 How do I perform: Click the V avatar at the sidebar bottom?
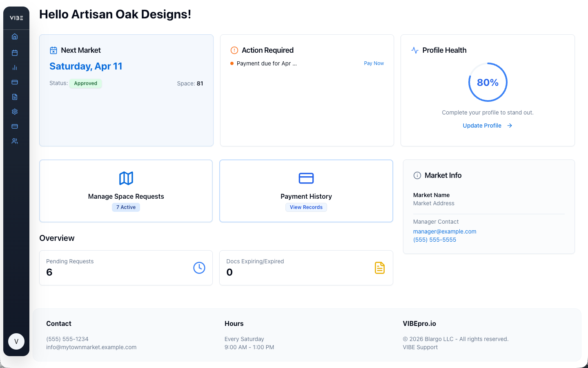point(16,341)
